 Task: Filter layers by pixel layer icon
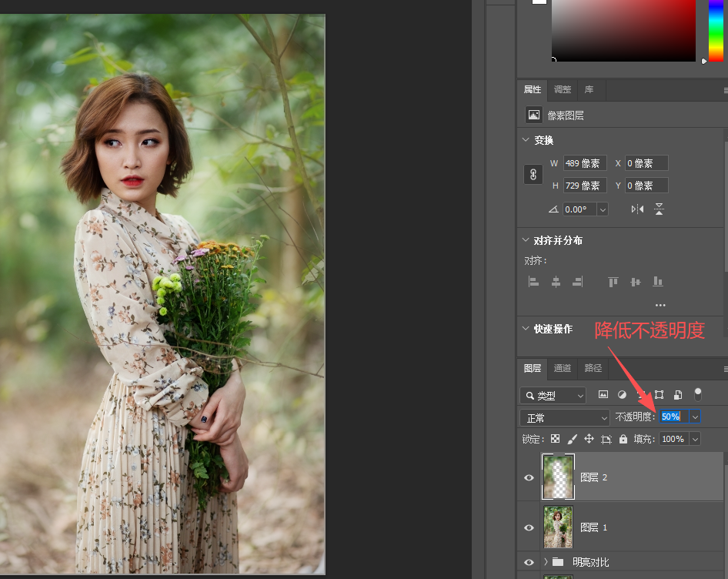[603, 394]
